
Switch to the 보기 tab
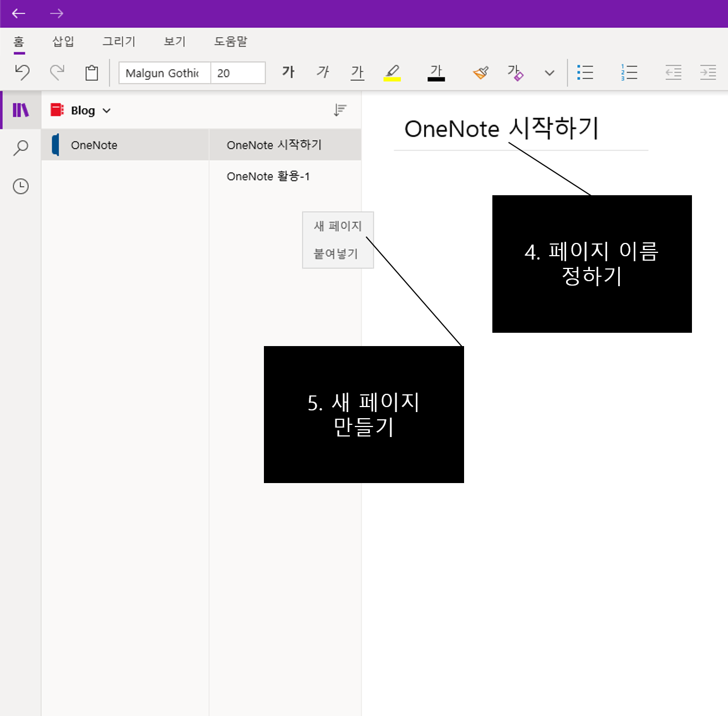pos(175,42)
